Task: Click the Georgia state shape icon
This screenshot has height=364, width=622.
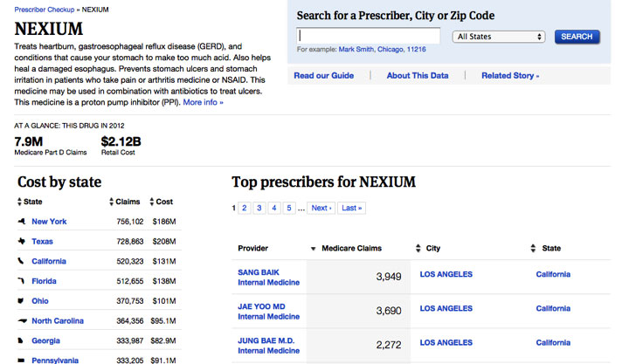Action: [x=21, y=340]
